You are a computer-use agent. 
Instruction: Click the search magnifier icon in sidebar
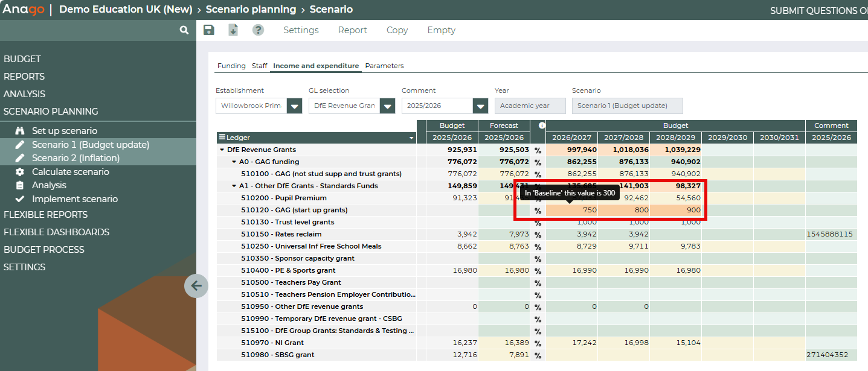[x=184, y=30]
